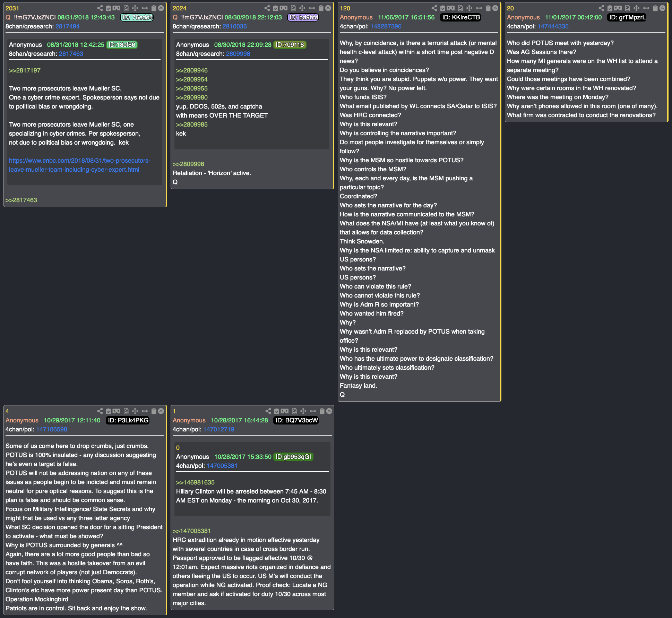Click the horizontal arrows icon on post 2024
The width and height of the screenshot is (672, 618).
312,8
